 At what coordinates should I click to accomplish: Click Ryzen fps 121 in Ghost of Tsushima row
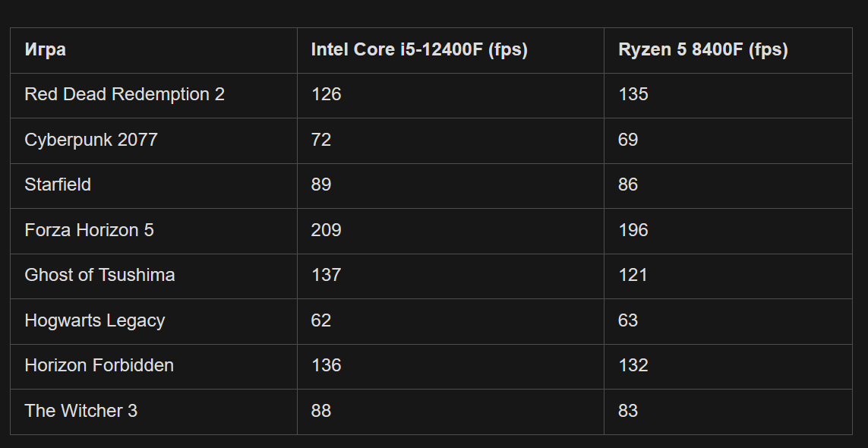click(633, 276)
